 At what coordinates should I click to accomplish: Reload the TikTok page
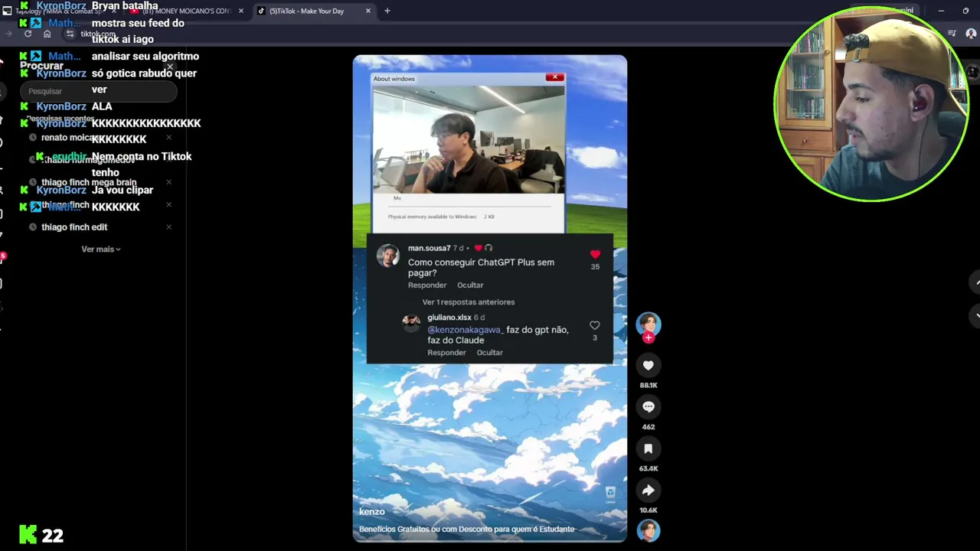click(x=28, y=34)
